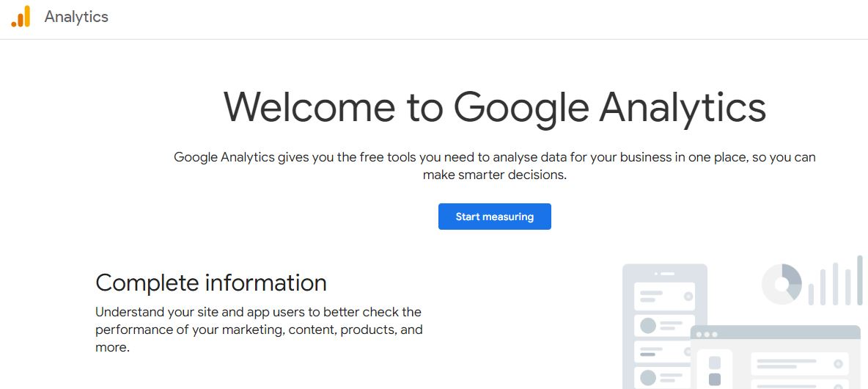
Task: Click the Complete information heading
Action: 211,283
